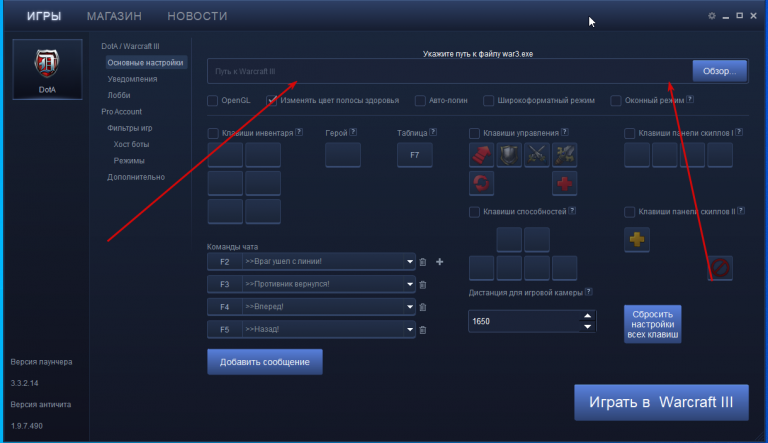Expand the F3 chat message dropdown

(409, 284)
